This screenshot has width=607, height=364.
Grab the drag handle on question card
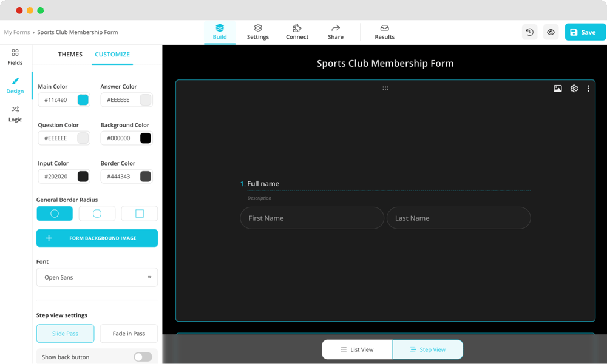click(x=385, y=89)
